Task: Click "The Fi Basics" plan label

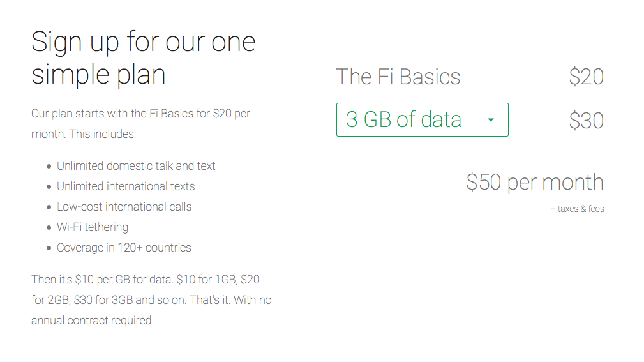Action: (398, 77)
